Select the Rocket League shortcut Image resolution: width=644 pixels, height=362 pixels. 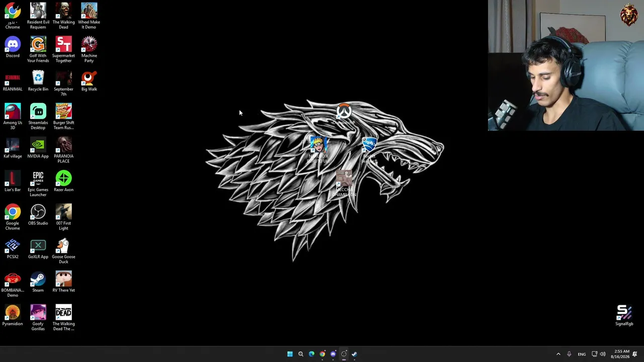coord(369,150)
